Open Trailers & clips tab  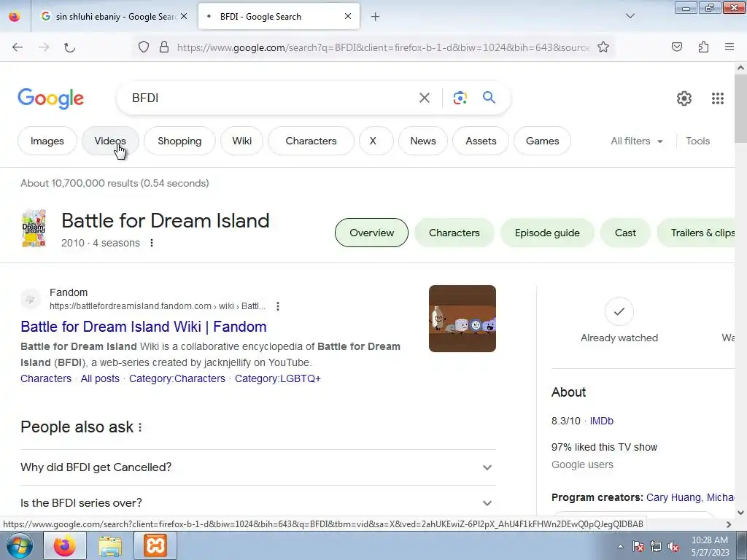[x=696, y=233]
